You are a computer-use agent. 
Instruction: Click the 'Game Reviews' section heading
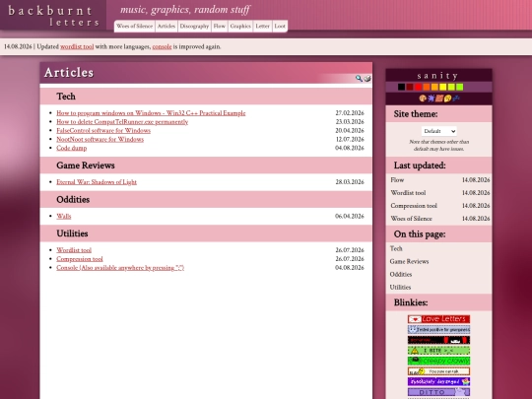(86, 166)
